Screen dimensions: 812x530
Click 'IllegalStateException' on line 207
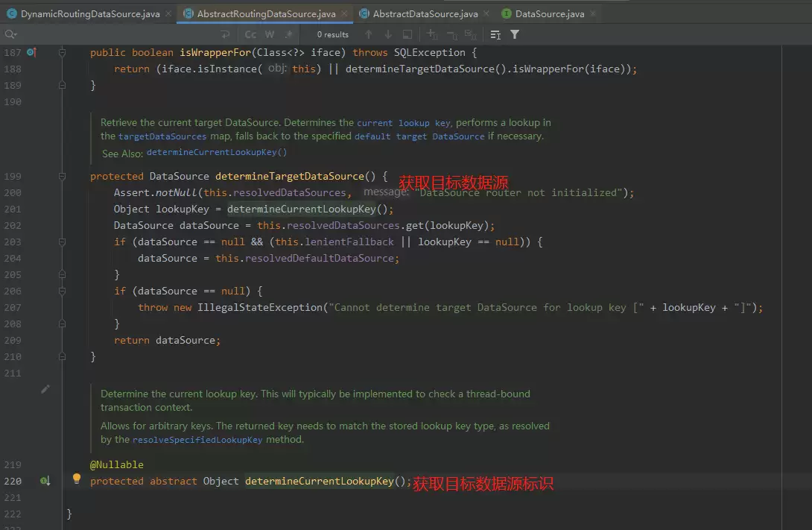click(259, 307)
